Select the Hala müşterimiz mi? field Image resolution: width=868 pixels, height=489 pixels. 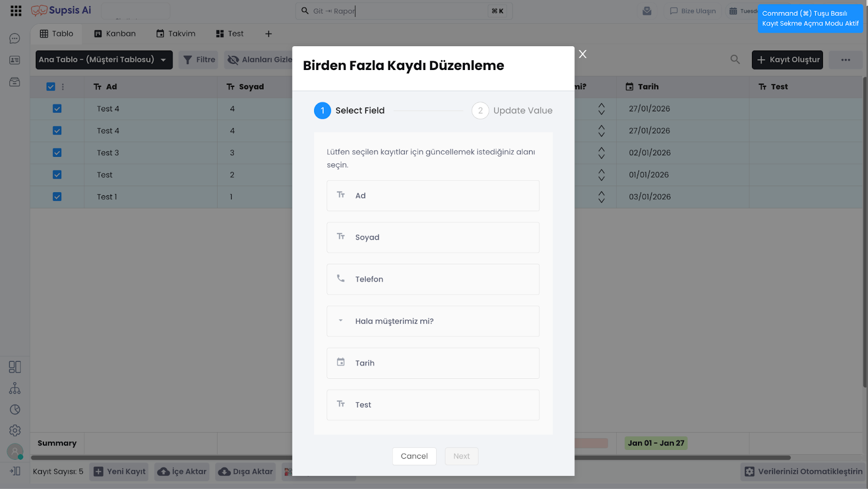coord(432,321)
